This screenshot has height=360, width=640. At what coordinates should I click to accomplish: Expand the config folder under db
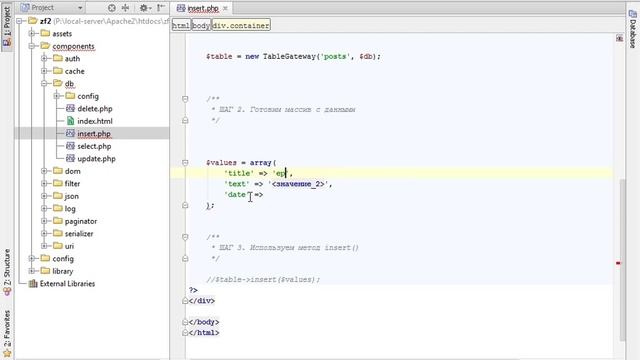point(57,96)
